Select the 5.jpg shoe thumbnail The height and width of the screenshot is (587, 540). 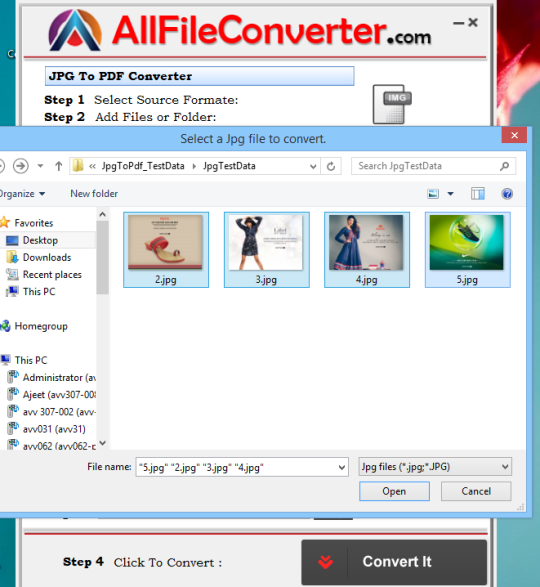pos(467,250)
